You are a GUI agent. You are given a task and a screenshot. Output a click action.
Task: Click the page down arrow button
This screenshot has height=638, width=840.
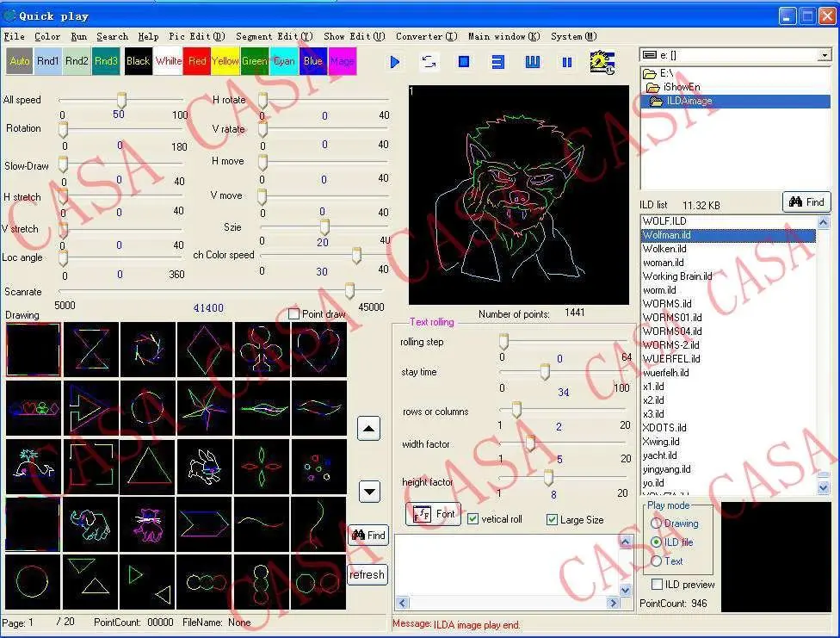tap(369, 491)
